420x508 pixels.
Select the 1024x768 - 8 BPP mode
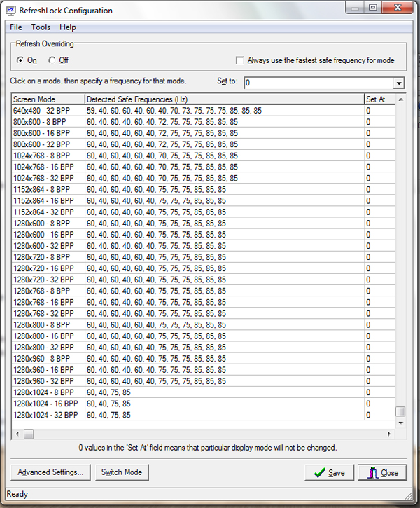click(x=203, y=156)
